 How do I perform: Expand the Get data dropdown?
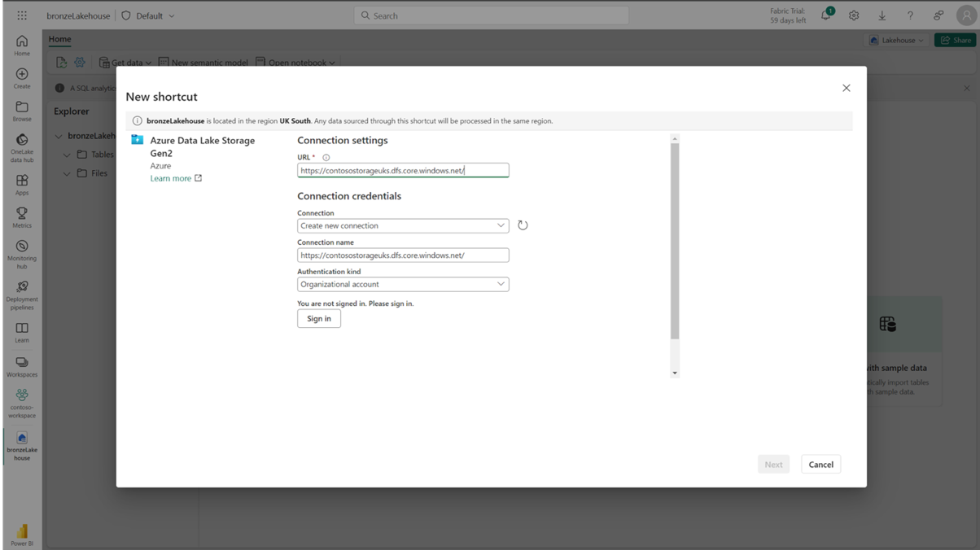125,63
